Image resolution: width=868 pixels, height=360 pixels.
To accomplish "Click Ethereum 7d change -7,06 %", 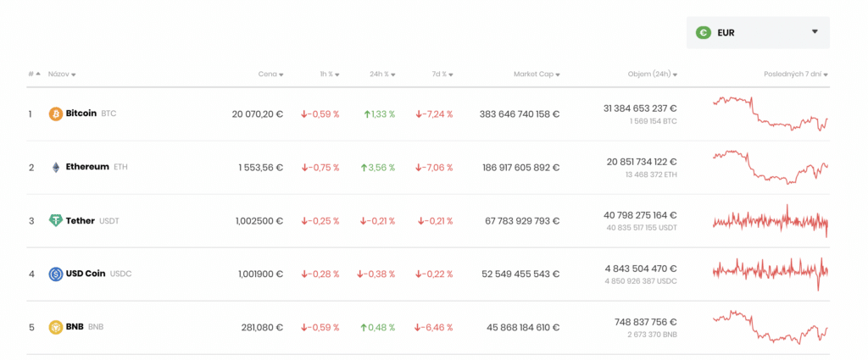I will tap(434, 167).
